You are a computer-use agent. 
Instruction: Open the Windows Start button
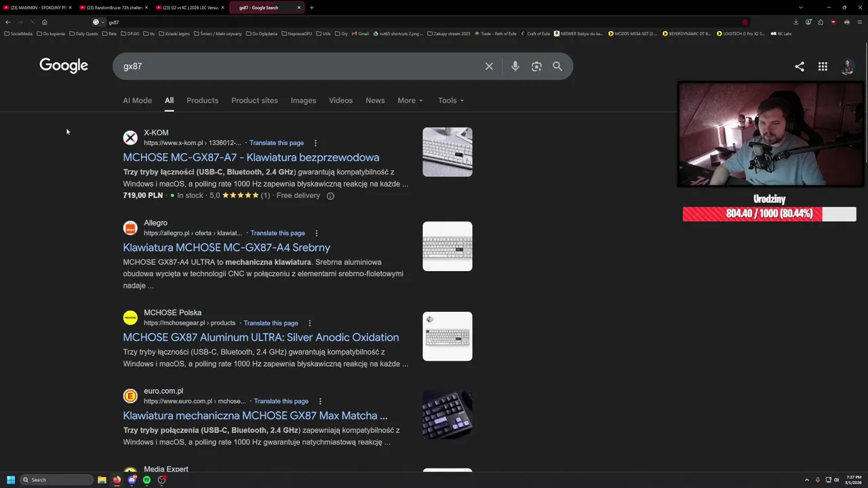tap(11, 480)
